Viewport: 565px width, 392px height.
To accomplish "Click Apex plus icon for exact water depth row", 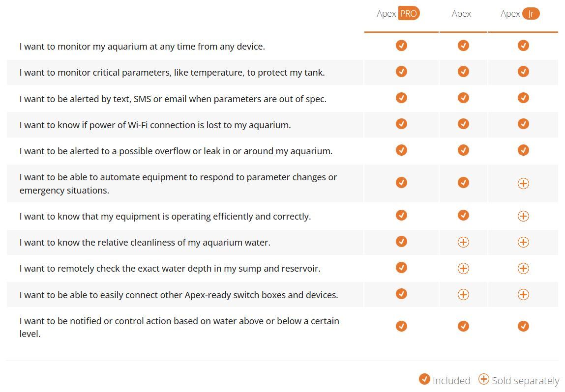I will point(463,268).
